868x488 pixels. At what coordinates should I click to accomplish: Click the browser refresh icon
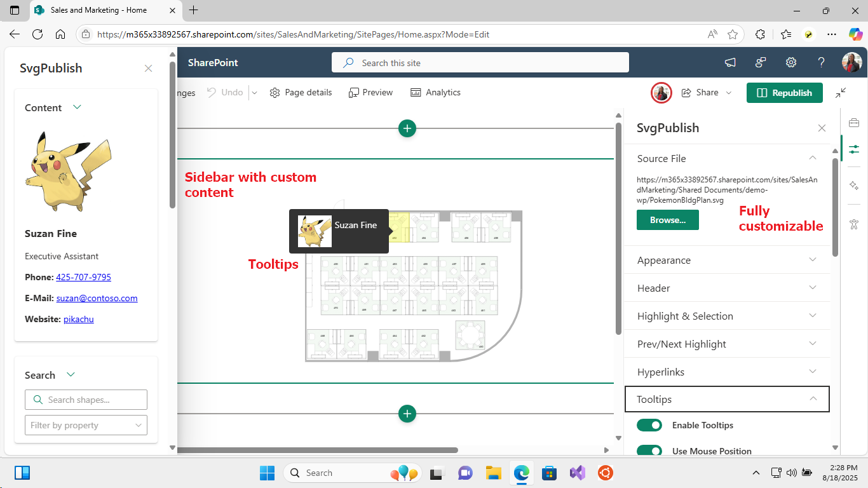pyautogui.click(x=37, y=34)
